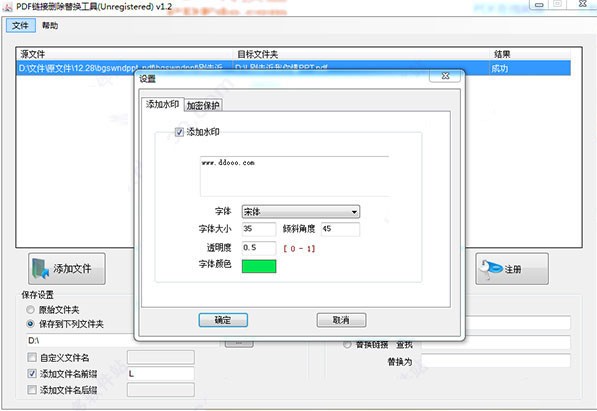Select the file row with result 成功

coord(293,68)
